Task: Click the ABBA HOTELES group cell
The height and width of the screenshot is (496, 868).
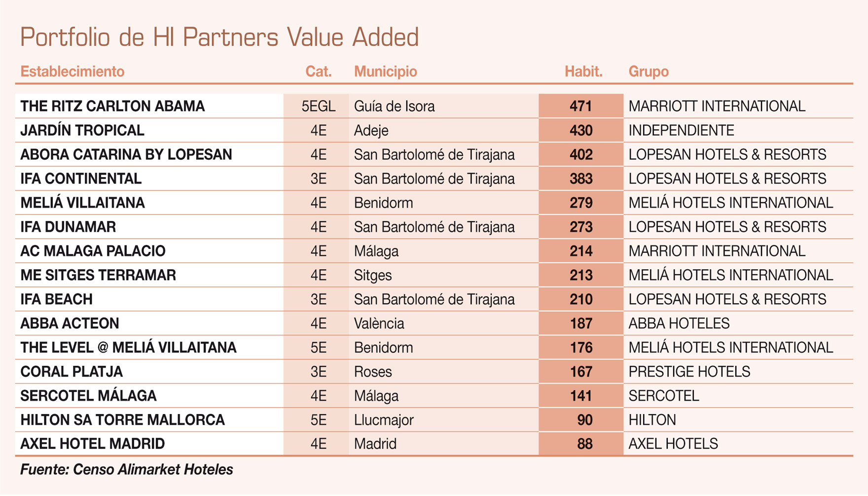Action: [679, 323]
